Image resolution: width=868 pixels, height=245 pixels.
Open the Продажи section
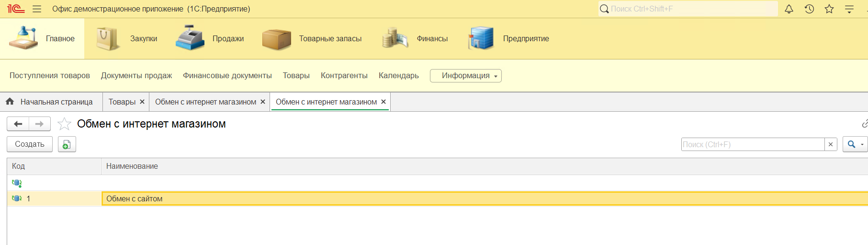coord(211,39)
